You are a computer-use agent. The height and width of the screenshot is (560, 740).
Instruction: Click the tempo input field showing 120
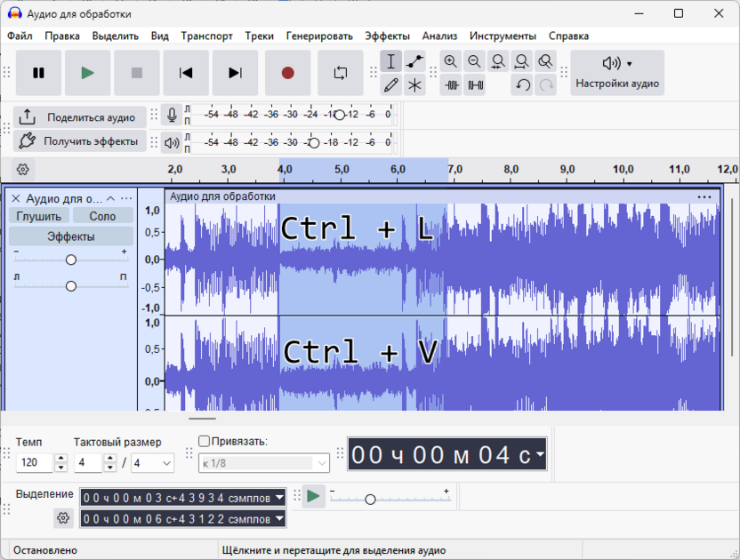[35, 463]
